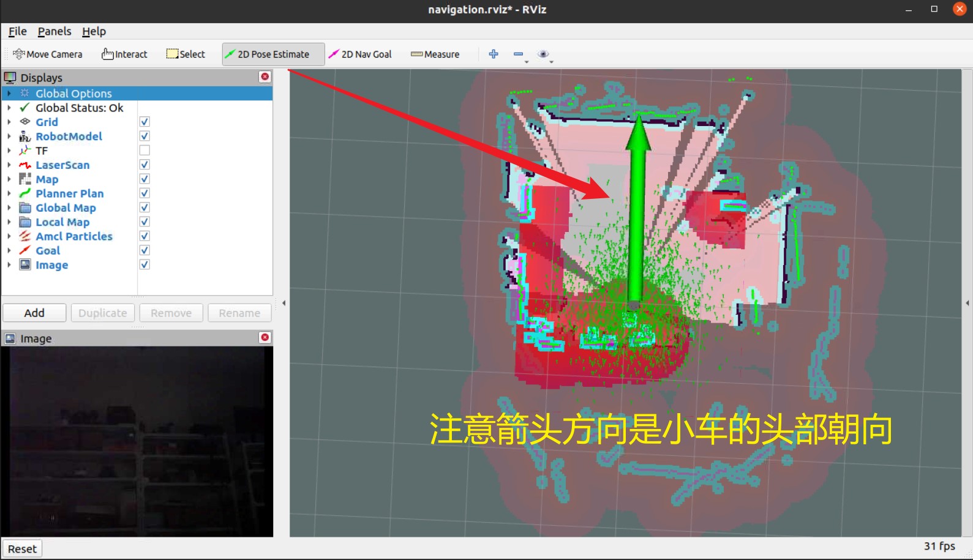Expand the RobotModel properties

[x=9, y=136]
